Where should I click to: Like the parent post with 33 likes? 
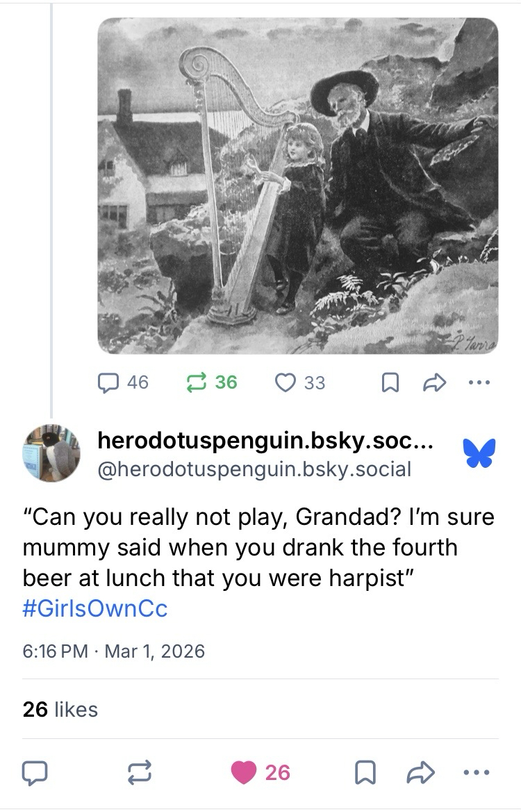click(286, 382)
